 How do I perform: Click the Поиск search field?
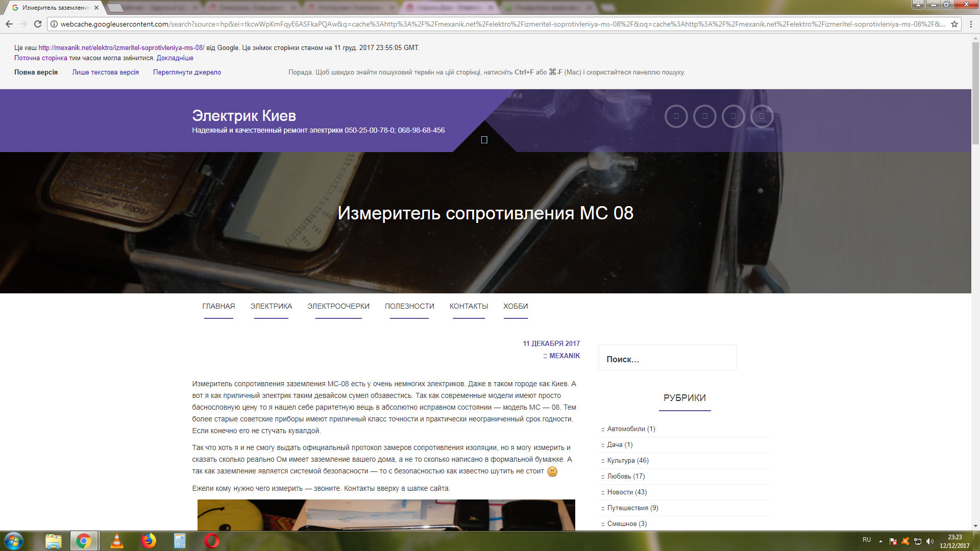[x=667, y=359]
